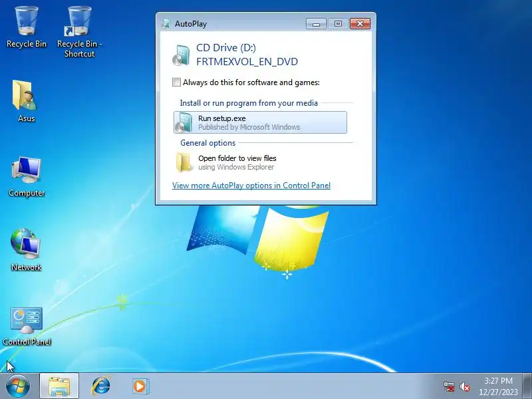Select the Computer desktop icon
The height and width of the screenshot is (399, 532).
tap(27, 176)
